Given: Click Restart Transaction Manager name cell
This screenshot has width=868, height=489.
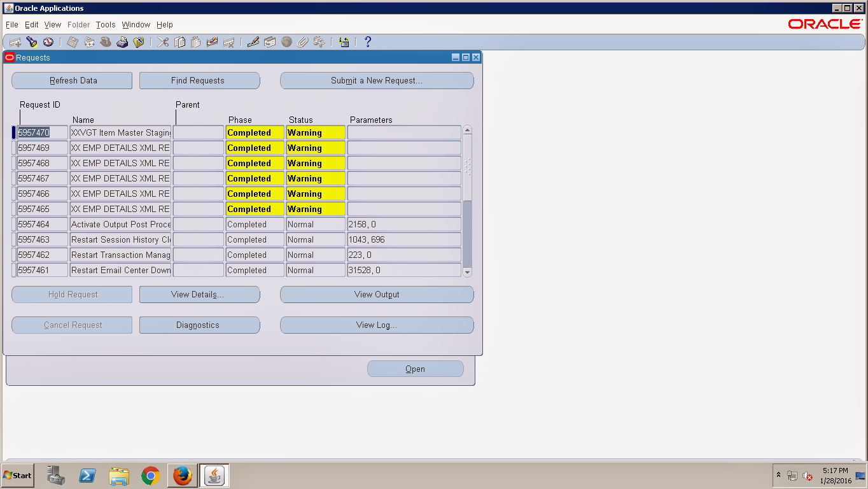Looking at the screenshot, I should (x=120, y=255).
